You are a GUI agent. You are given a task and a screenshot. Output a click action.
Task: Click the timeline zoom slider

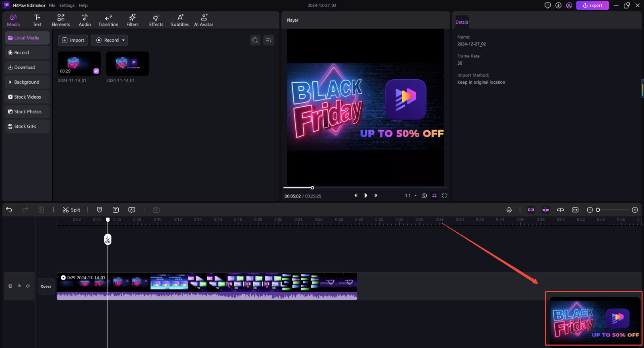(x=613, y=210)
